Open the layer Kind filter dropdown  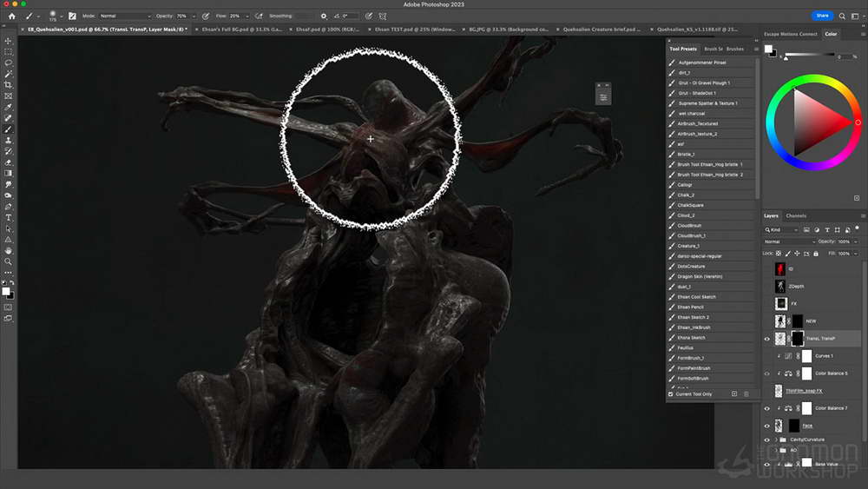(x=782, y=230)
